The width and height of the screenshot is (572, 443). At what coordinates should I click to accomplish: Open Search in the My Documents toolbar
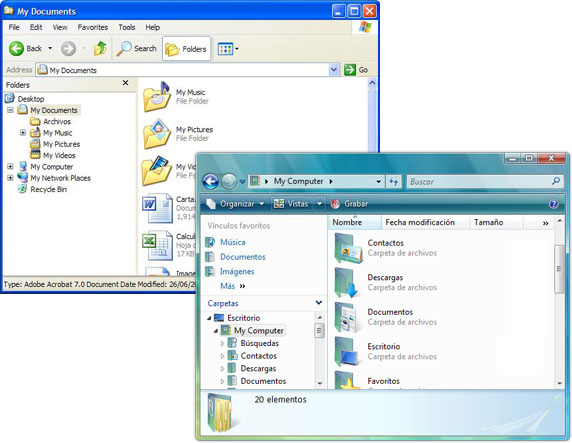pos(136,49)
